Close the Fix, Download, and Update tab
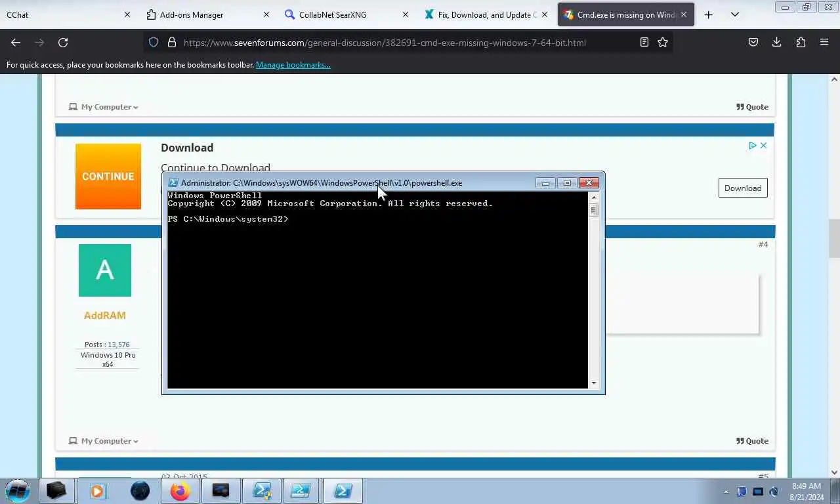The image size is (840, 504). (x=545, y=14)
